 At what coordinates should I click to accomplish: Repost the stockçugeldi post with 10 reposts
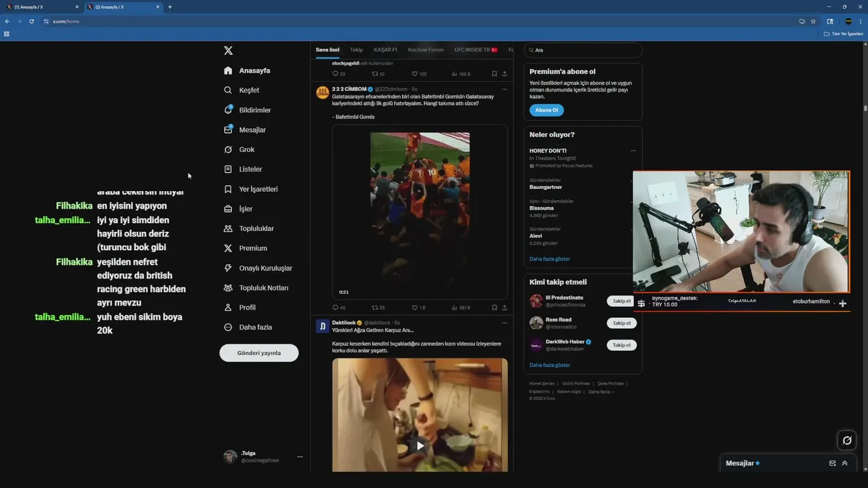(375, 74)
